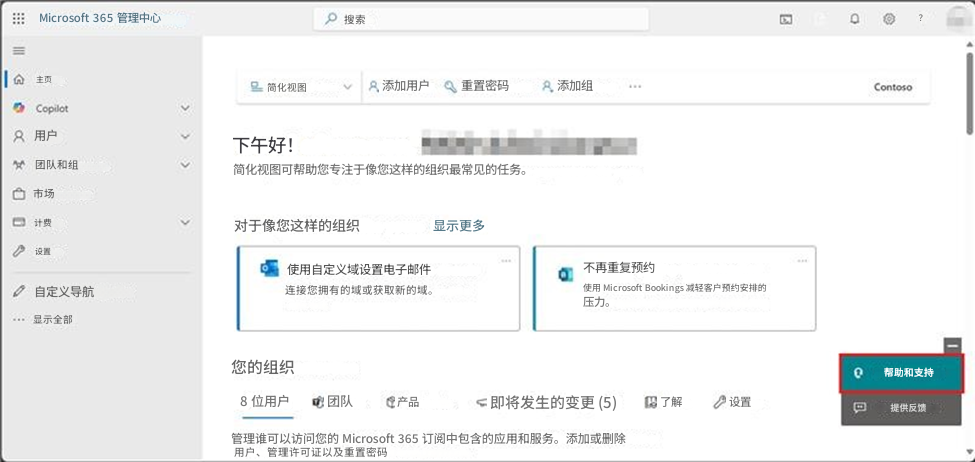Click the Copilot logo icon in sidebar
This screenshot has height=462, width=975.
[19, 108]
